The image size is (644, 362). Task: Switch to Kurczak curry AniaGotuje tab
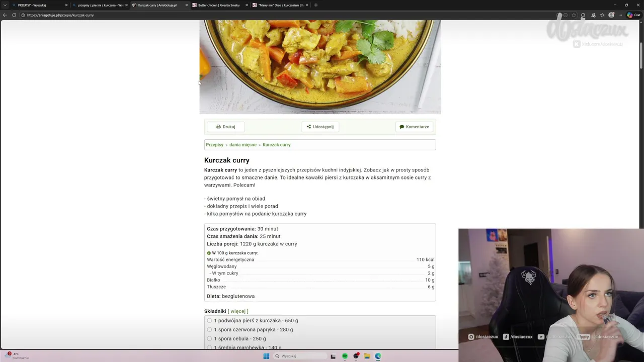160,5
